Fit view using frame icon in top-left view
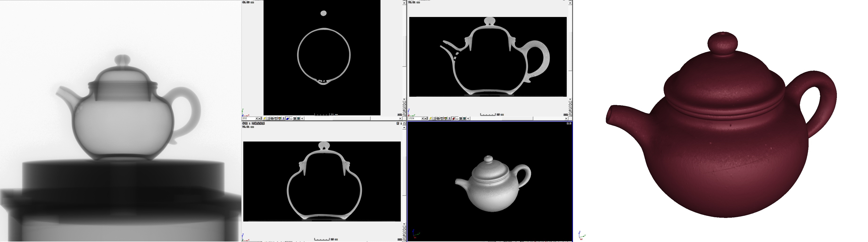This screenshot has width=868, height=242. 404,103
